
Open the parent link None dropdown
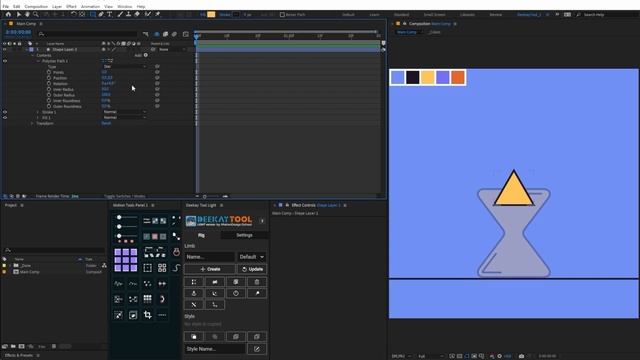coord(171,49)
